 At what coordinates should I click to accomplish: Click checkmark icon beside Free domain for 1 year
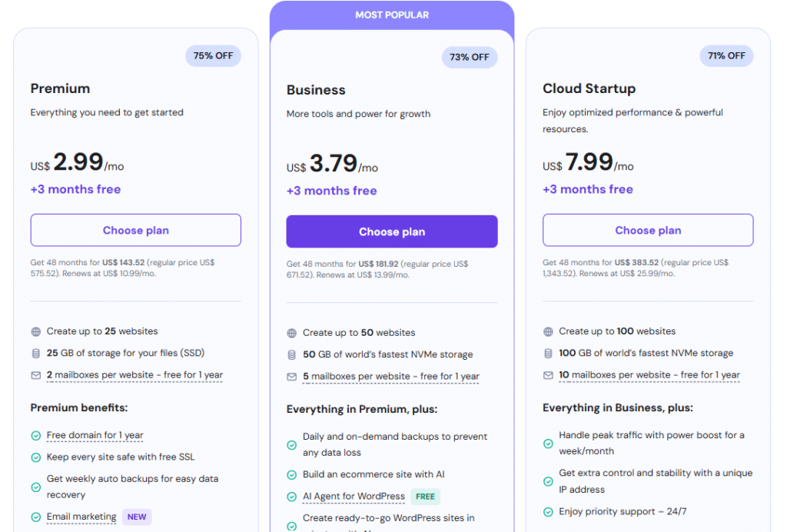click(x=35, y=436)
